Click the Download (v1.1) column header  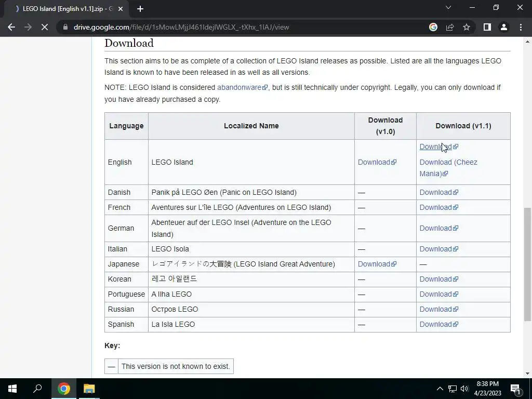click(x=463, y=126)
